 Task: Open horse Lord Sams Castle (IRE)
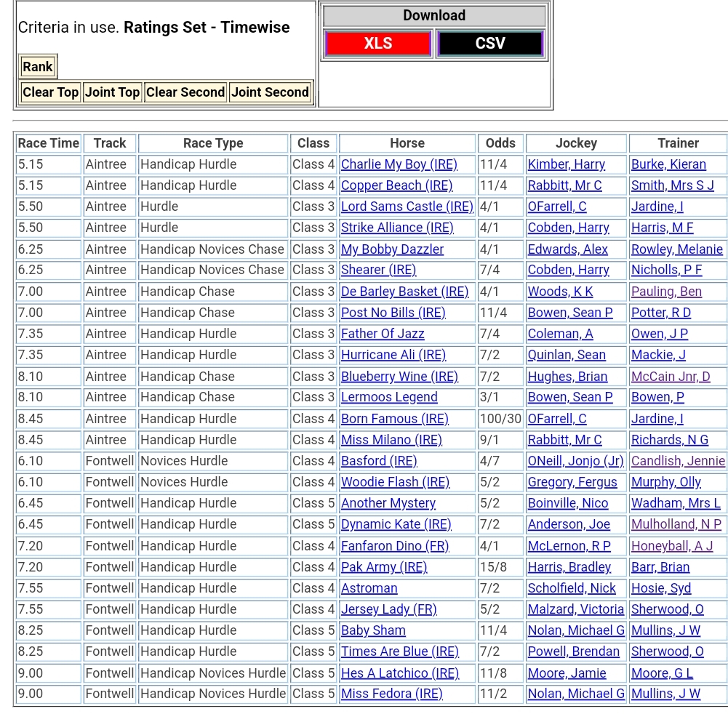(x=407, y=206)
